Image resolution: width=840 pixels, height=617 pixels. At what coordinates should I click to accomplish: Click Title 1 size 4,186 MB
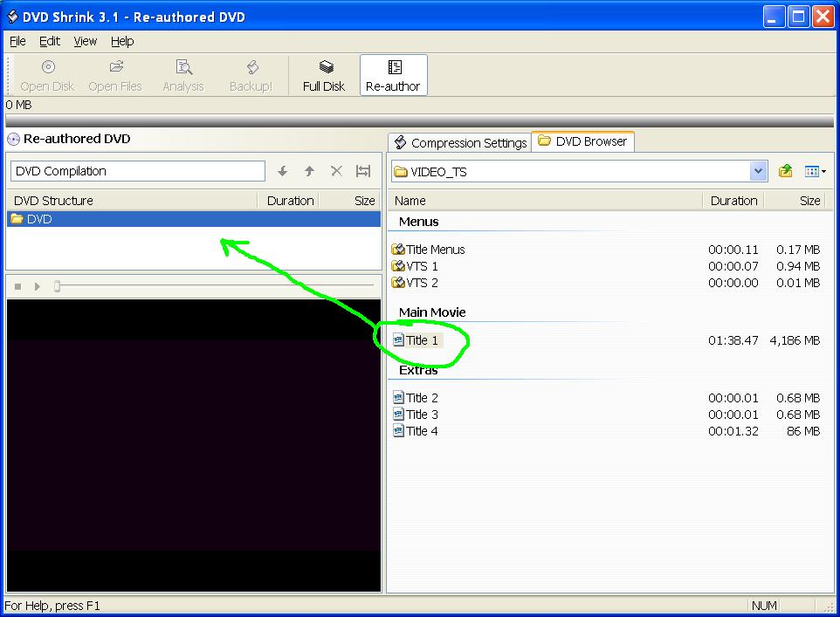[x=795, y=340]
